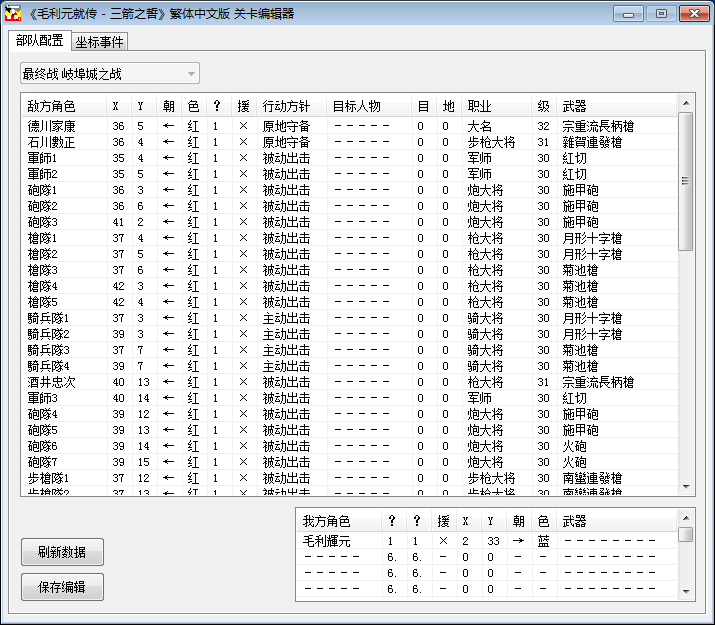Image resolution: width=715 pixels, height=625 pixels.
Task: Minimize the editor window
Action: tap(628, 14)
